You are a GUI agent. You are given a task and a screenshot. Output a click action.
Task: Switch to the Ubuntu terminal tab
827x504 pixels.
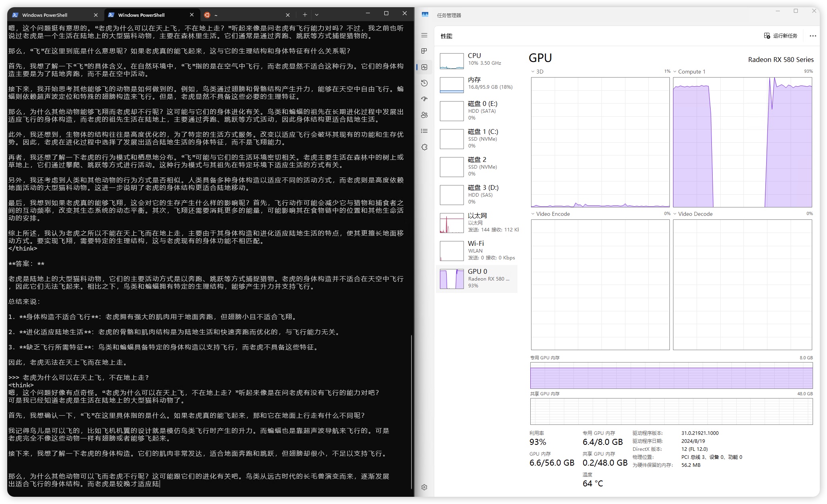[240, 14]
